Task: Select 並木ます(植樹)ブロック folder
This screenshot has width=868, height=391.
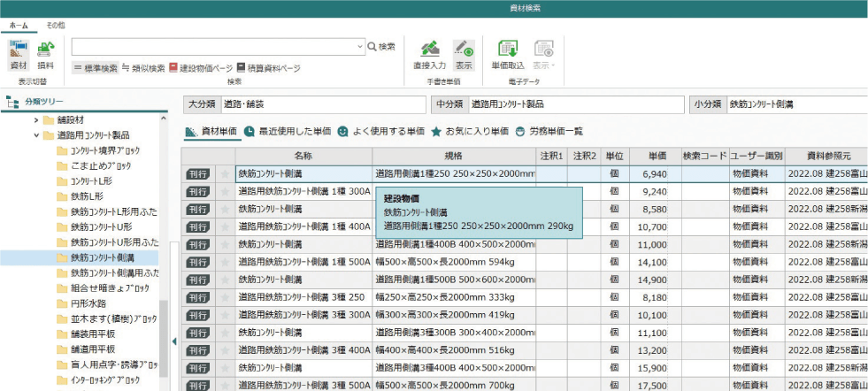Action: pos(107,319)
